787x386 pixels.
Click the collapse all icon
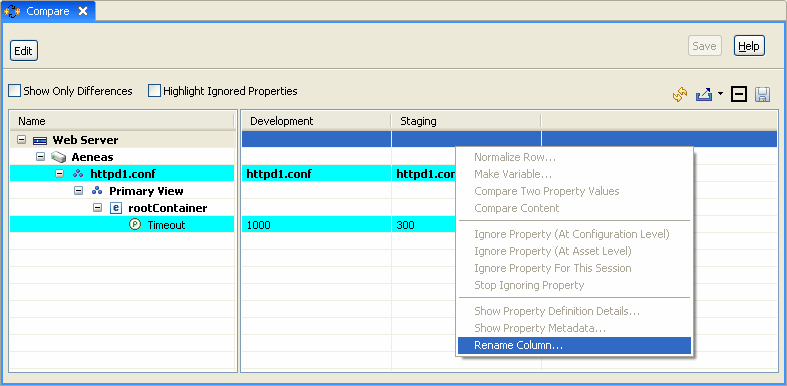coord(739,94)
